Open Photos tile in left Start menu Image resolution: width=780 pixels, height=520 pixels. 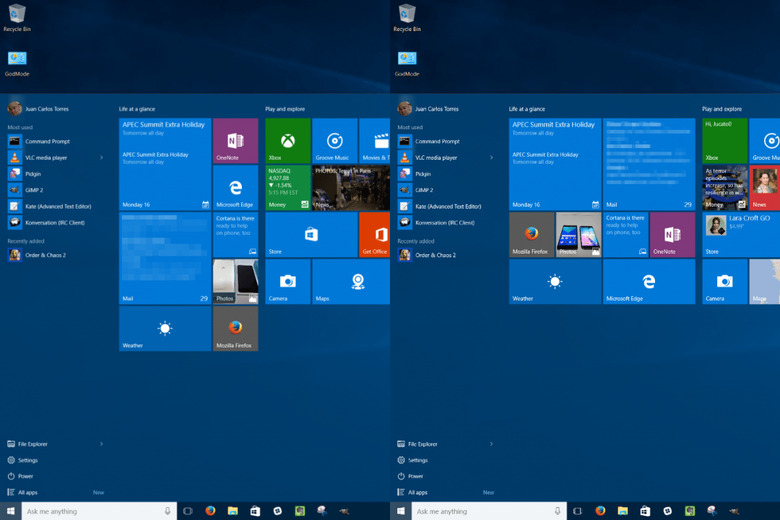(x=235, y=282)
